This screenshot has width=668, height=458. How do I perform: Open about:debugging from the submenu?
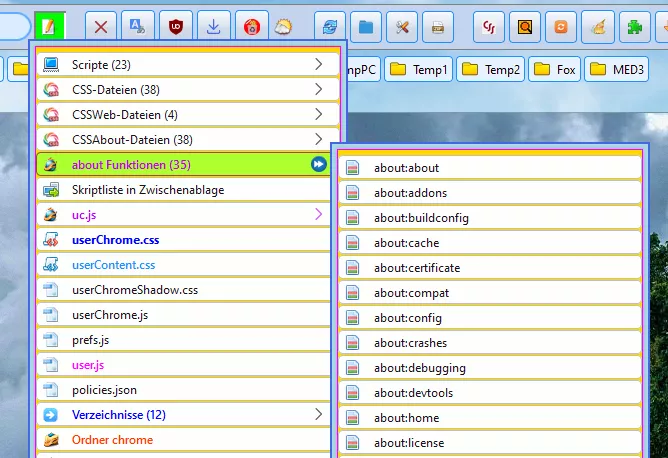(x=490, y=368)
